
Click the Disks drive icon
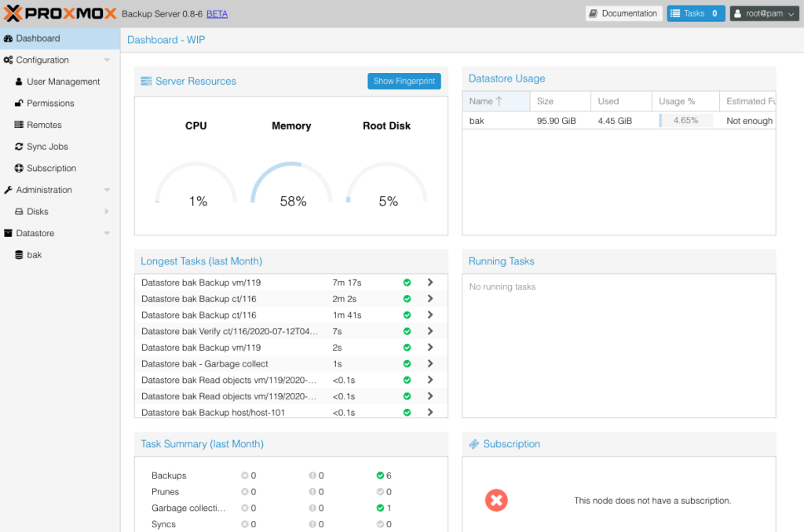pyautogui.click(x=19, y=211)
